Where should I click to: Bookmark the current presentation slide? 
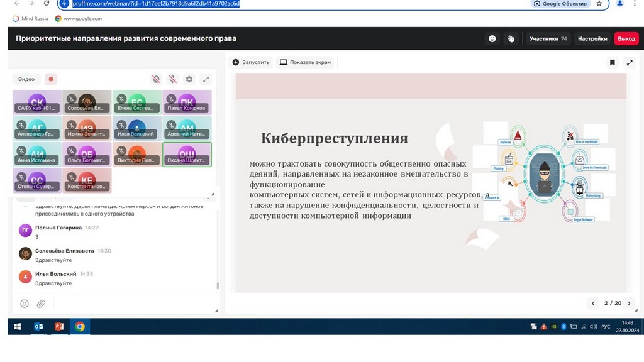[612, 62]
